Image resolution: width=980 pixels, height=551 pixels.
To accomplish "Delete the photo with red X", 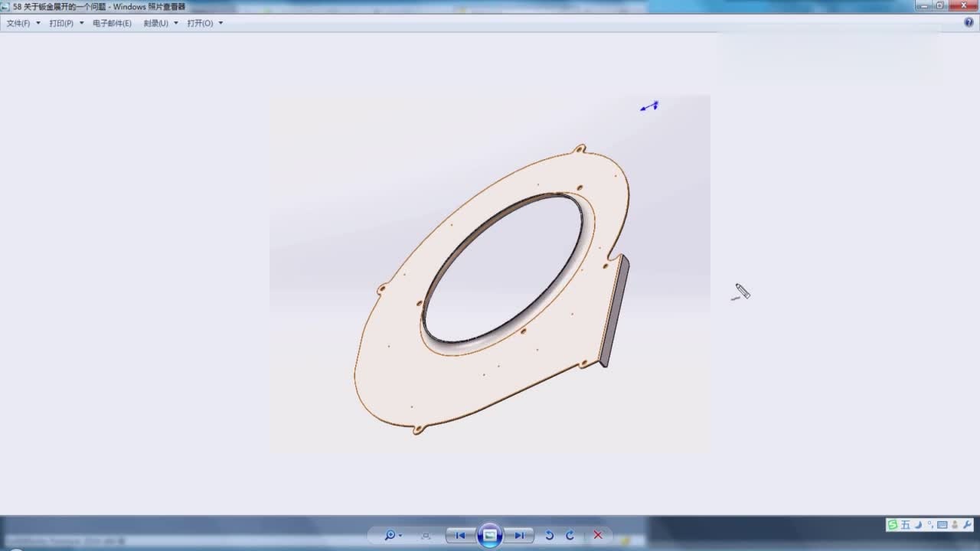I will 598,536.
